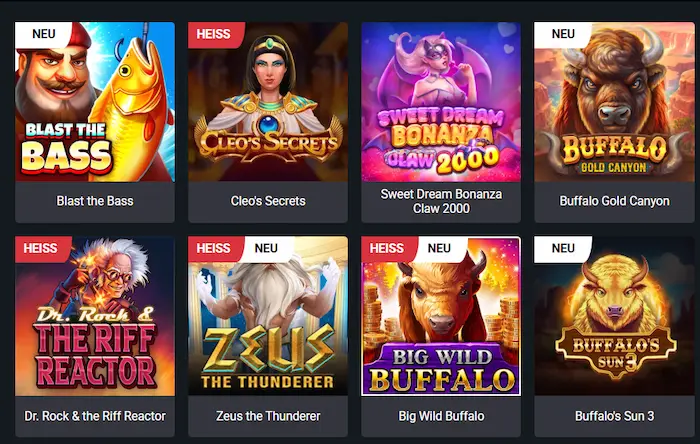Screen dimensions: 700x444
Task: Select the Blast the Bass title text
Action: [95, 201]
